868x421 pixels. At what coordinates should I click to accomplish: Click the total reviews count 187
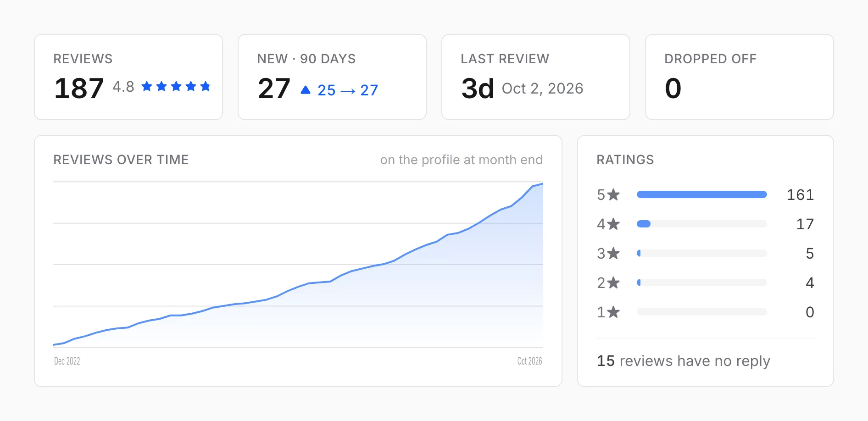tap(79, 88)
